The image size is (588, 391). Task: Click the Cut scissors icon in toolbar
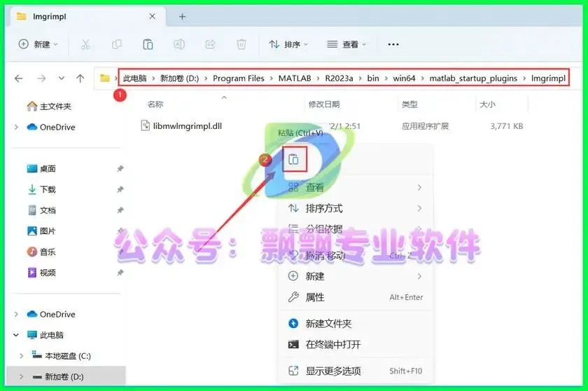point(85,44)
